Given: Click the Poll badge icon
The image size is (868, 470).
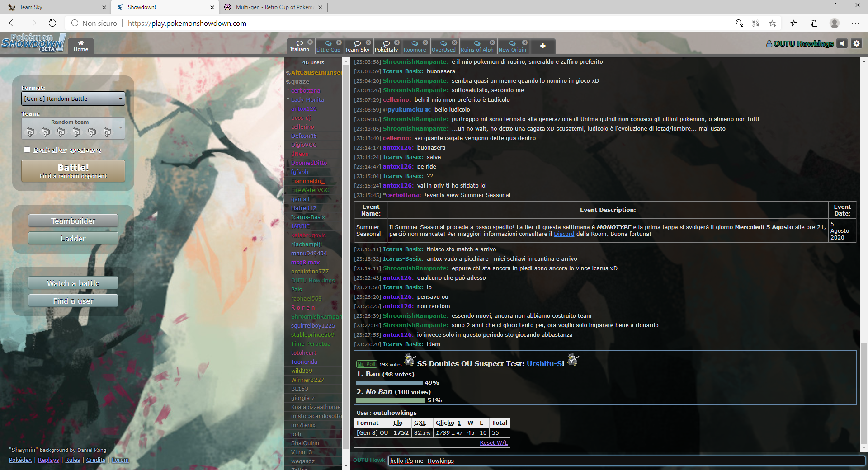Looking at the screenshot, I should (367, 364).
